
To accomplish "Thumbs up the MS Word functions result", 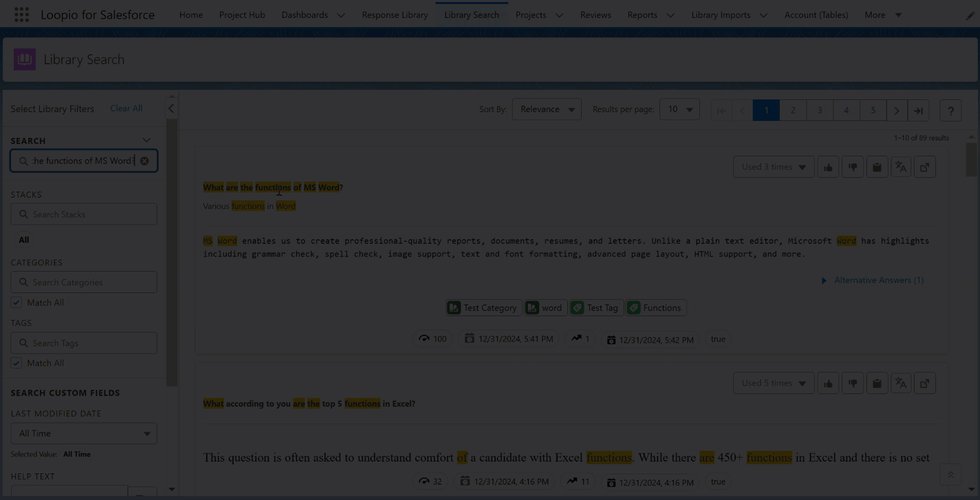I will point(828,167).
